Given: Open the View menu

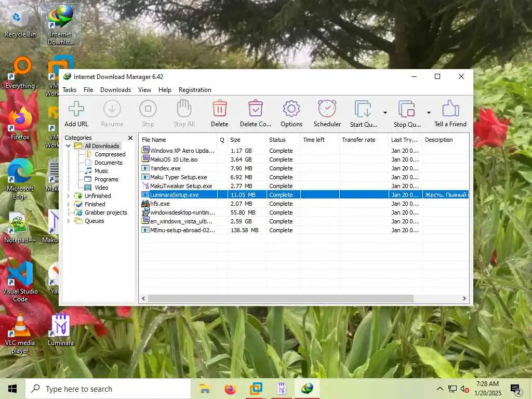Looking at the screenshot, I should pos(144,90).
